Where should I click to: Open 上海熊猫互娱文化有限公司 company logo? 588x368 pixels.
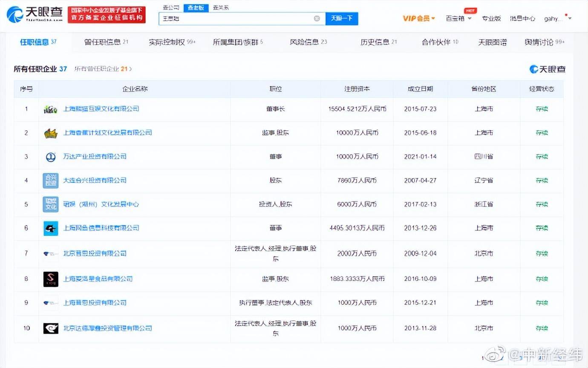pyautogui.click(x=51, y=109)
